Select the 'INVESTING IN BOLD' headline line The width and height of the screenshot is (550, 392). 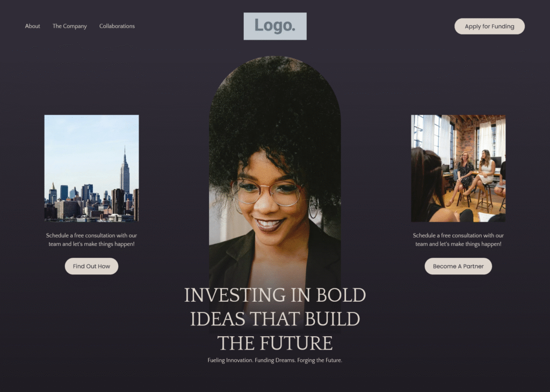275,295
